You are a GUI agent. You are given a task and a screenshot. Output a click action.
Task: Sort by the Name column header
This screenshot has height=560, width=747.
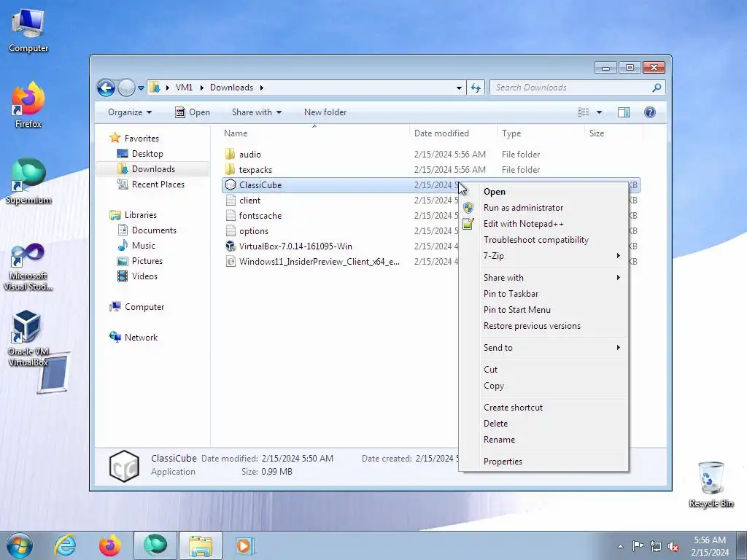click(314, 133)
